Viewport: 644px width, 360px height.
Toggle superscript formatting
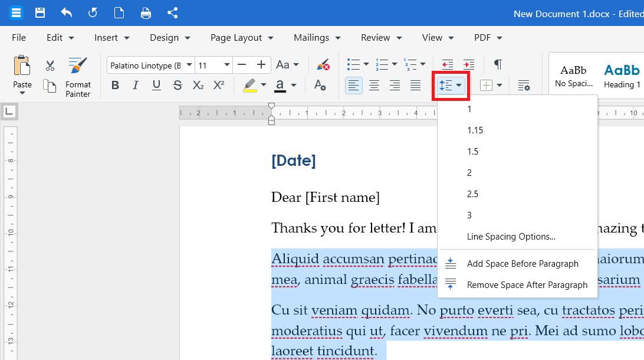click(219, 86)
